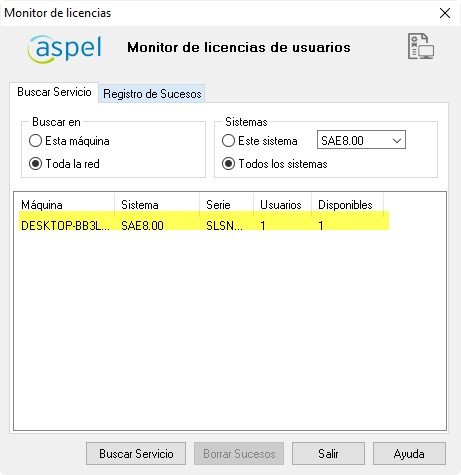
Task: Click the Aspel logo
Action: [x=65, y=49]
